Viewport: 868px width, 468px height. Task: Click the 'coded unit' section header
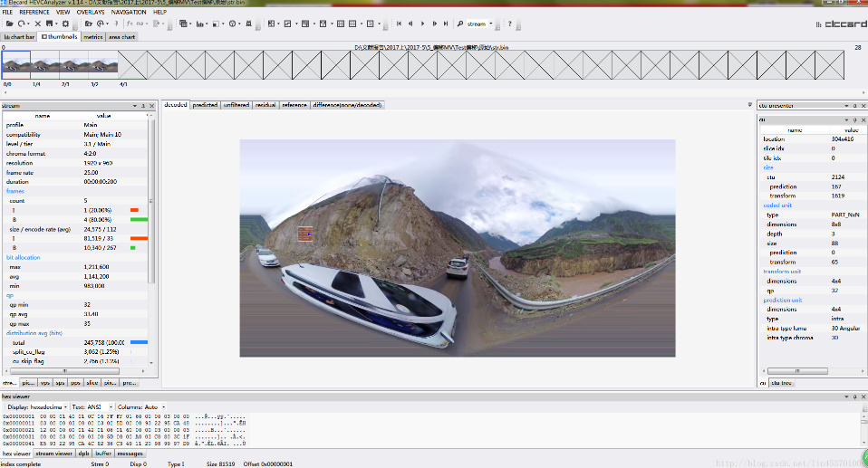[x=777, y=205]
